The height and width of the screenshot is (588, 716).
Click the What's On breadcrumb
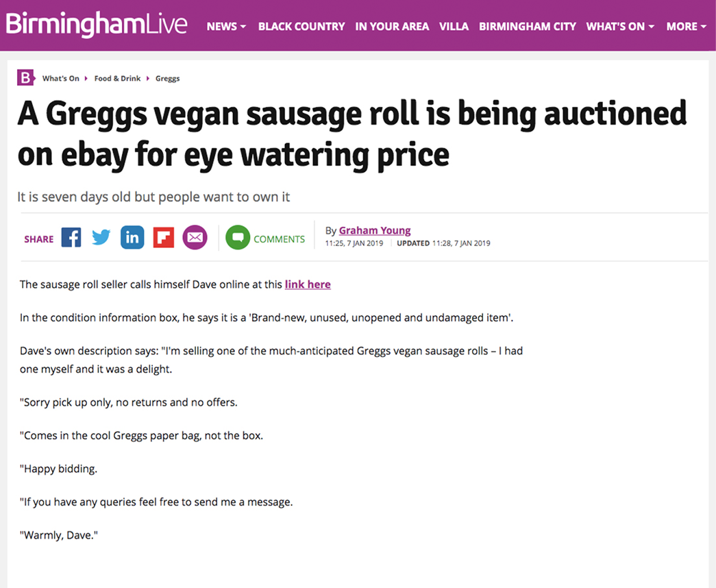[60, 79]
